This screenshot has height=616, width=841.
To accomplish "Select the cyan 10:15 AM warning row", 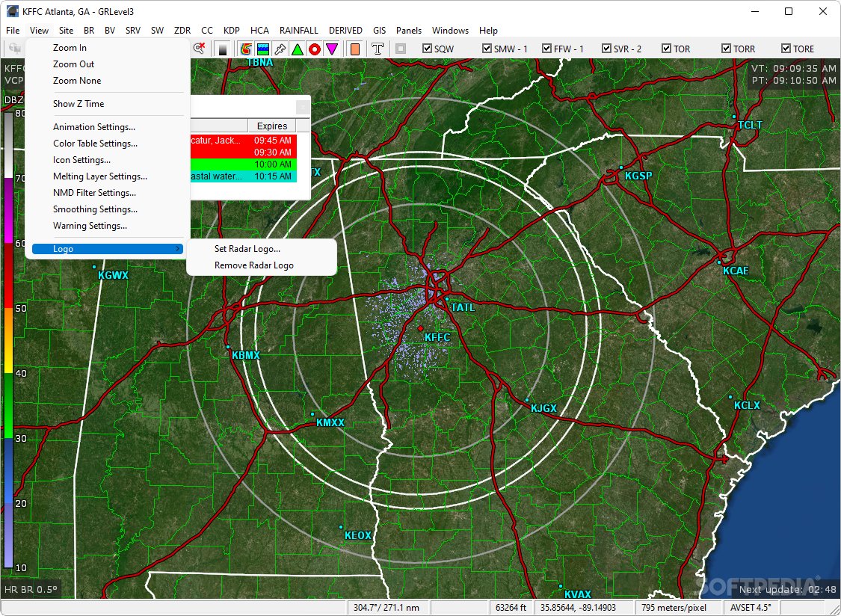I will (x=244, y=176).
